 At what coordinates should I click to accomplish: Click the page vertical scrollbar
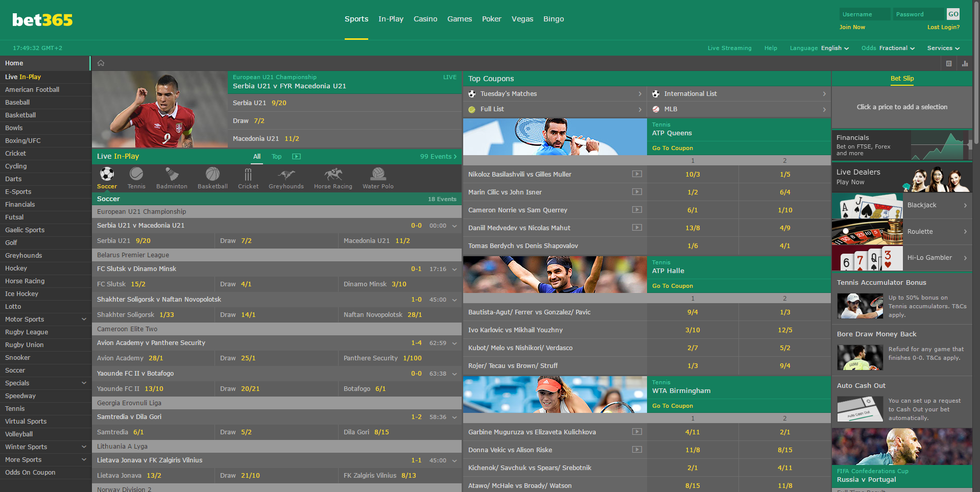coord(977,71)
